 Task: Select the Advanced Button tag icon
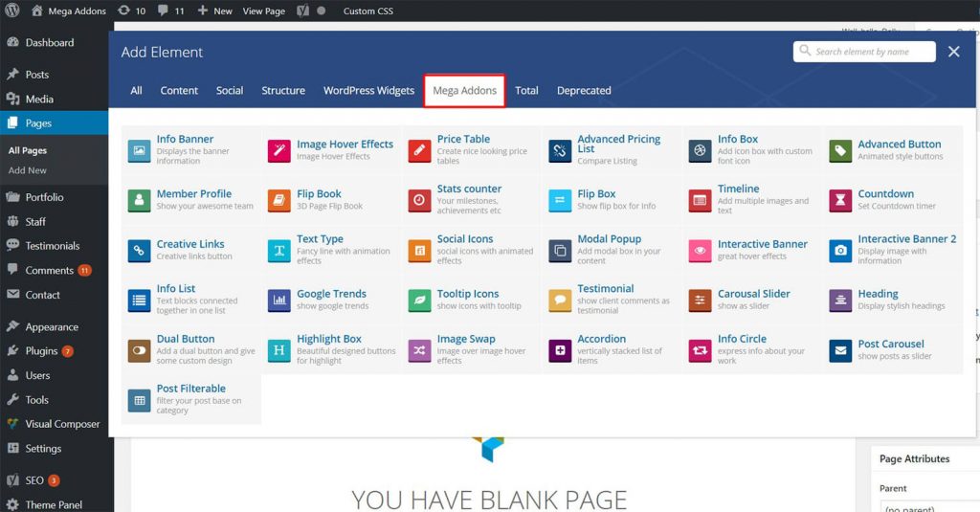[x=840, y=150]
